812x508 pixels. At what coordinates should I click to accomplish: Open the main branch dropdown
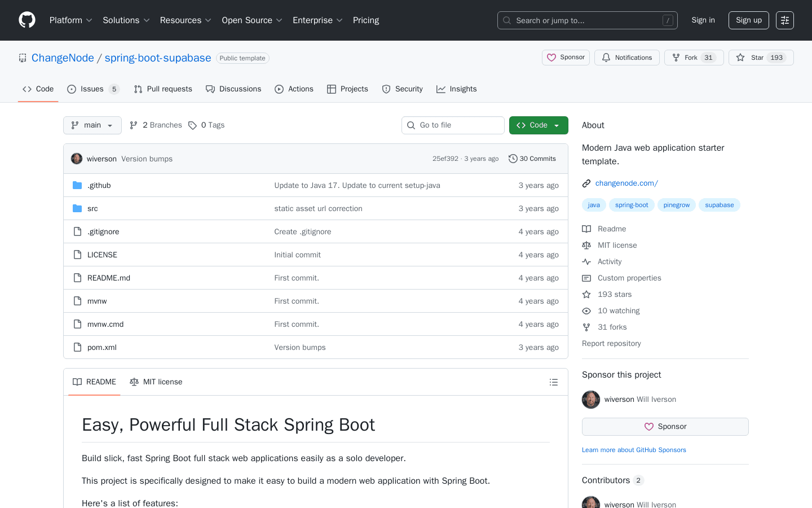(x=92, y=125)
